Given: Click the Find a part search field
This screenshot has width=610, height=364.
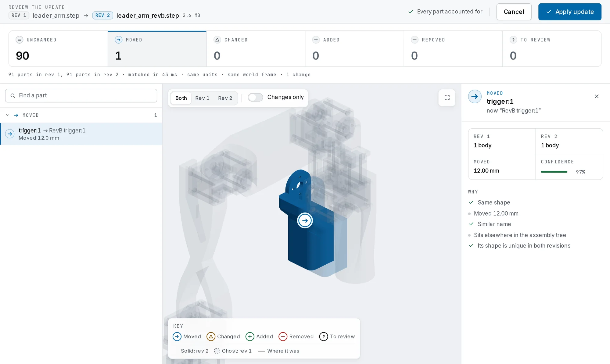Looking at the screenshot, I should pos(81,96).
